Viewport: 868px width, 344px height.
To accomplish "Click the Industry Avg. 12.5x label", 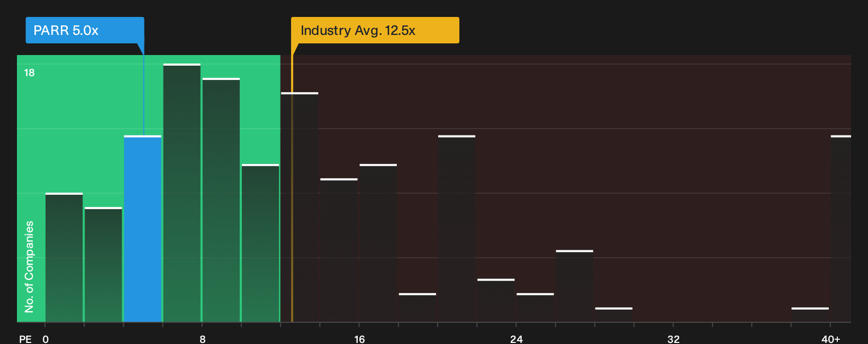I will click(x=375, y=30).
